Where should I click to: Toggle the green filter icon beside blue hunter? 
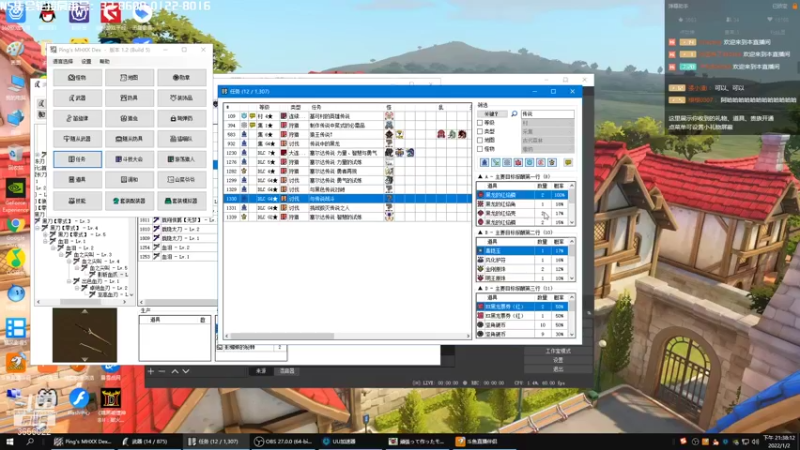(x=496, y=162)
